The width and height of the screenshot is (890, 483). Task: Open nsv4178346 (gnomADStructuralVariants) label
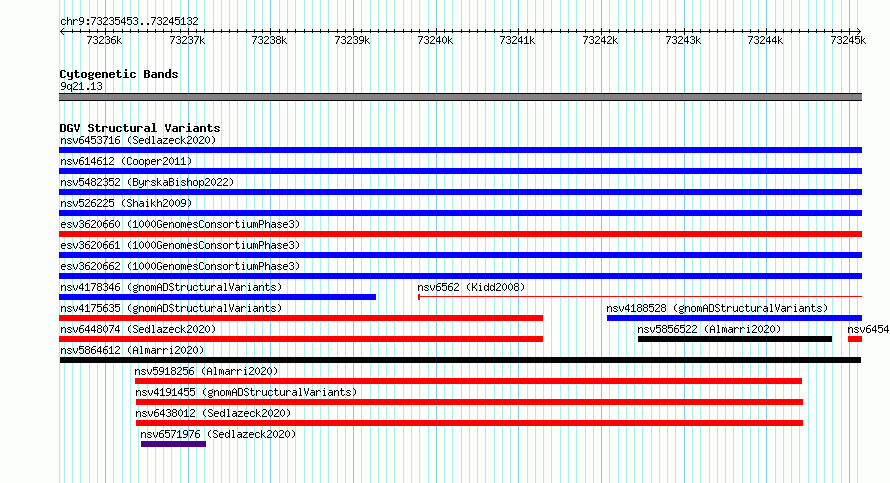coord(171,287)
